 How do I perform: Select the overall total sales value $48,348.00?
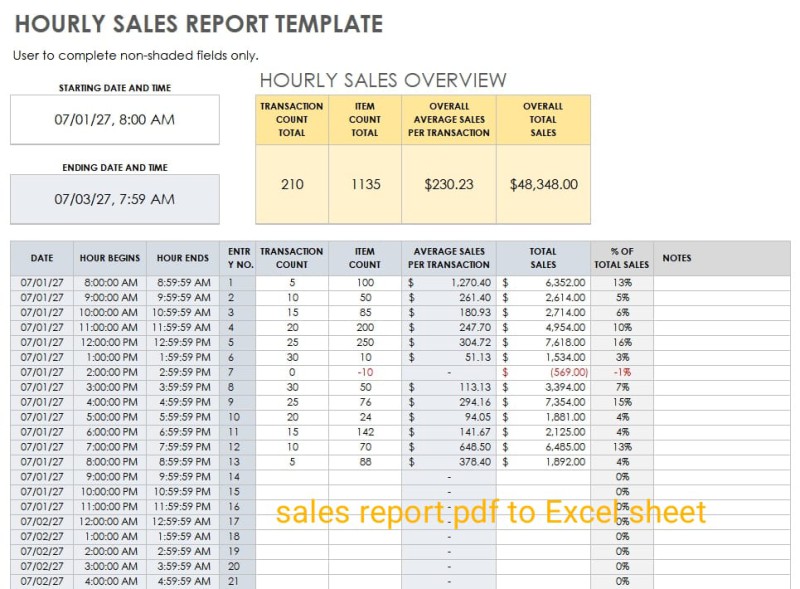(x=543, y=184)
